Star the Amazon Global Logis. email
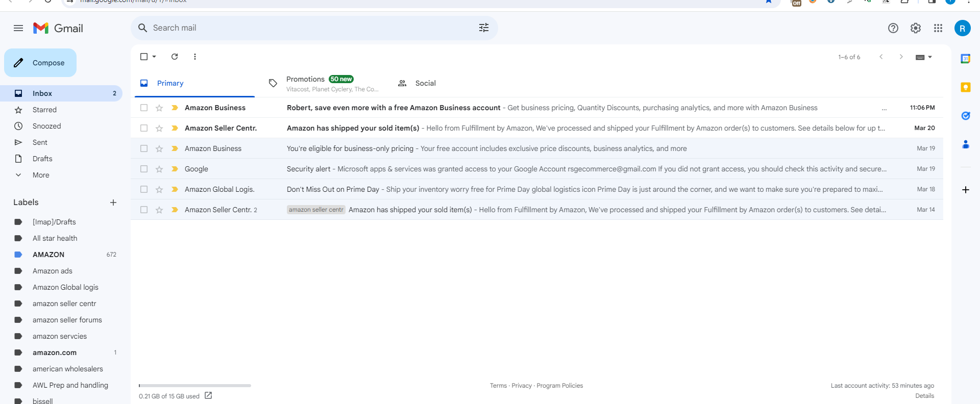Viewport: 980px width, 404px height. (159, 189)
